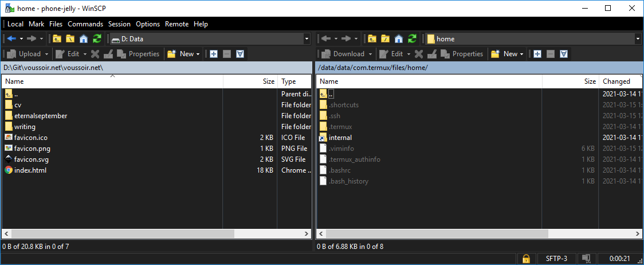The height and width of the screenshot is (265, 644).
Task: Rename selected local file icon
Action: [108, 54]
